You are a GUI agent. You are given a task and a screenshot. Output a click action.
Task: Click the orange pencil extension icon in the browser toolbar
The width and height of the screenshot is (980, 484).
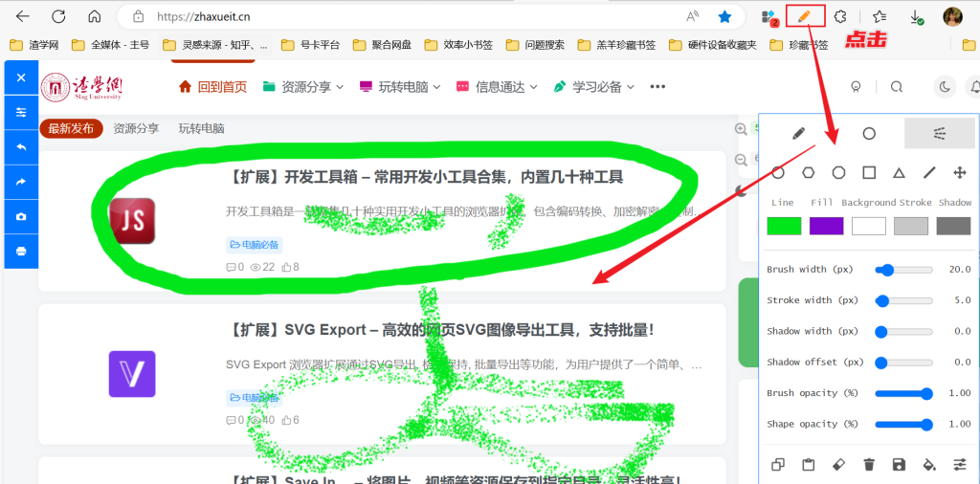[x=806, y=16]
